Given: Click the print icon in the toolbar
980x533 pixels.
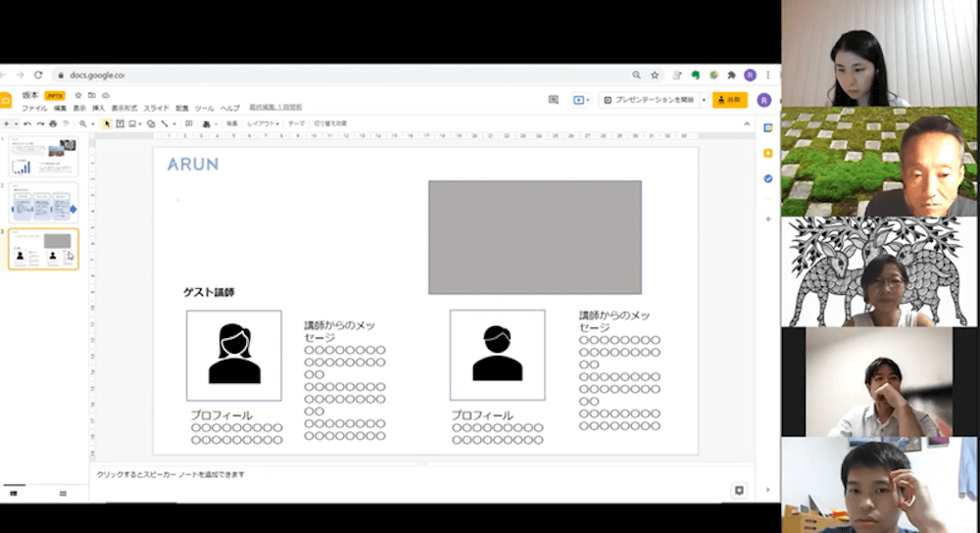Looking at the screenshot, I should pyautogui.click(x=53, y=123).
